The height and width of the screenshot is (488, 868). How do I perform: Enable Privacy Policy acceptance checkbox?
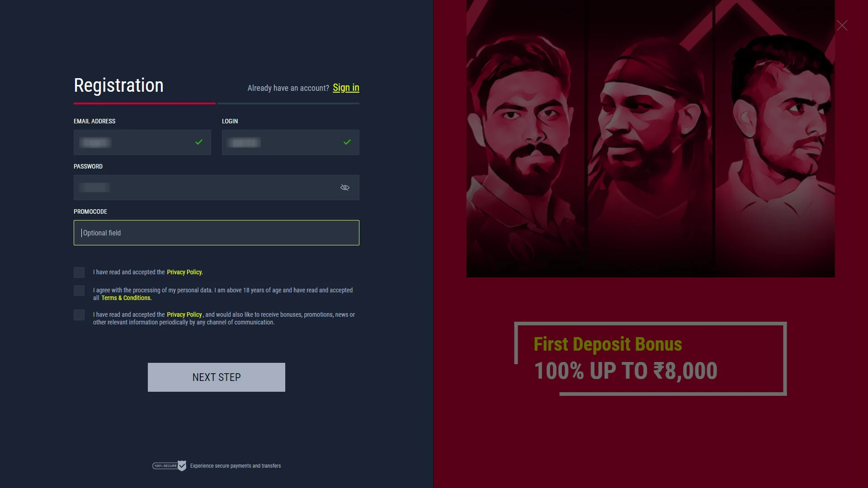tap(79, 272)
